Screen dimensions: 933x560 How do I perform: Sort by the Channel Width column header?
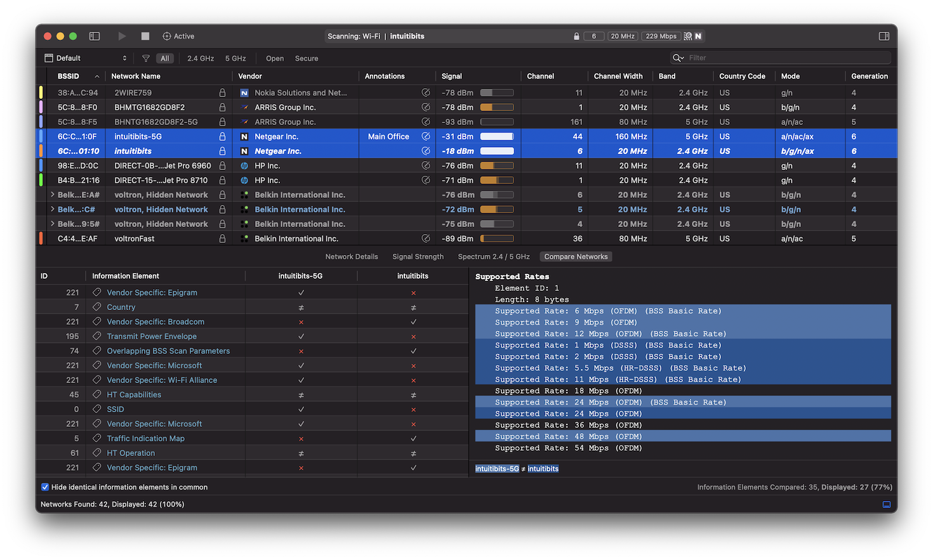click(620, 76)
